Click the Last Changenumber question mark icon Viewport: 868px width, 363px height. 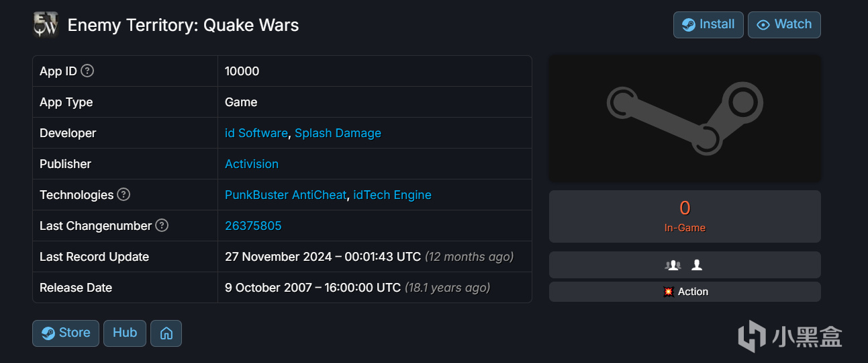[x=162, y=225]
